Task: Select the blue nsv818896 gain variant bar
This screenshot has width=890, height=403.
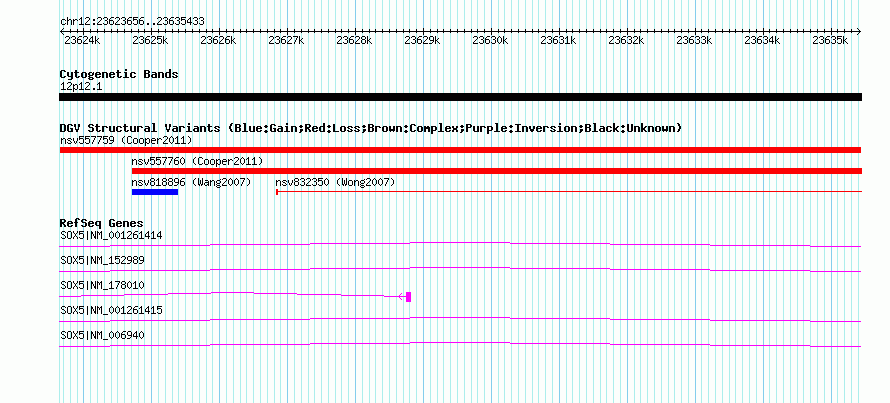Action: click(155, 192)
